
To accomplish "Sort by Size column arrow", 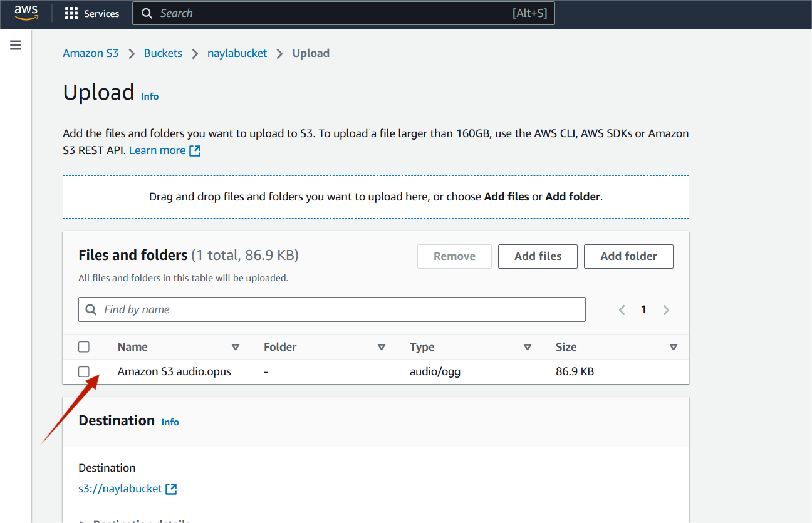I will [674, 347].
